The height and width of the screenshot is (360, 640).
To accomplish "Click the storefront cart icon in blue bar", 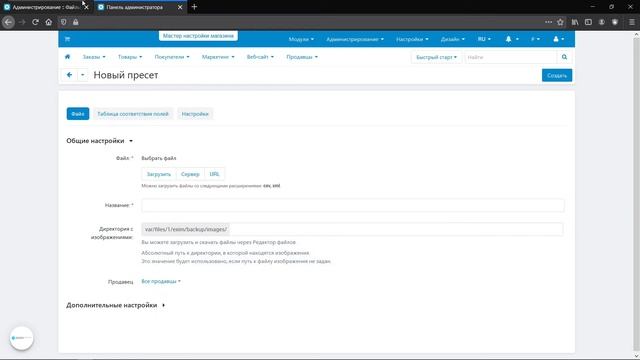I will pyautogui.click(x=67, y=39).
